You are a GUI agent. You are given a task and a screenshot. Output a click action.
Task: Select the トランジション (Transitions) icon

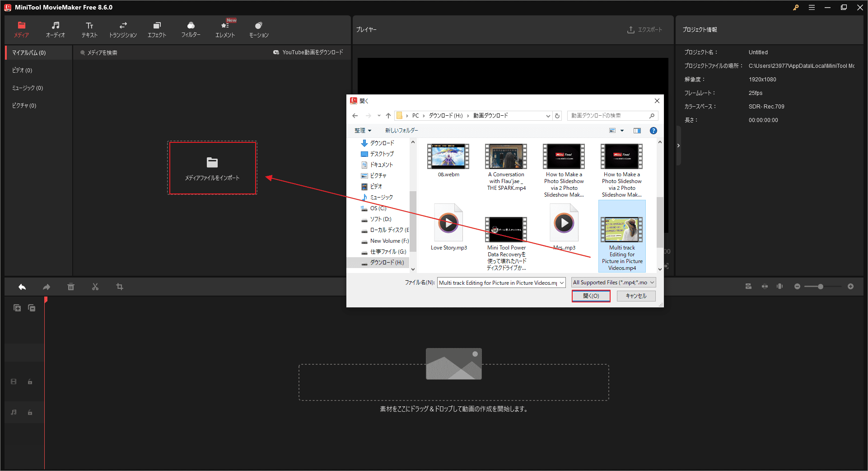pyautogui.click(x=122, y=29)
